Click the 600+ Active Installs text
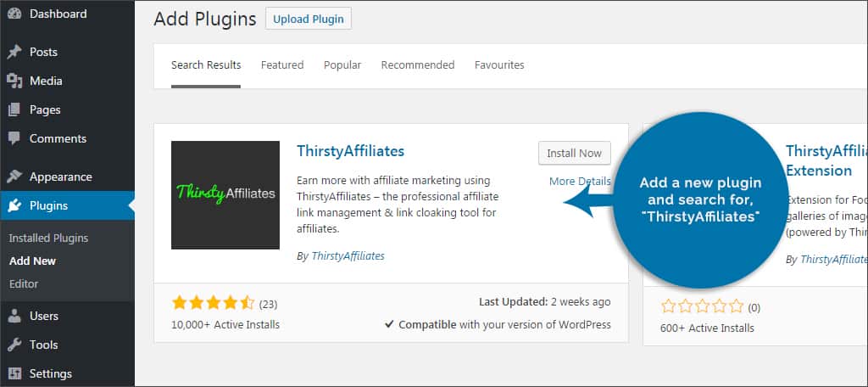 (707, 328)
